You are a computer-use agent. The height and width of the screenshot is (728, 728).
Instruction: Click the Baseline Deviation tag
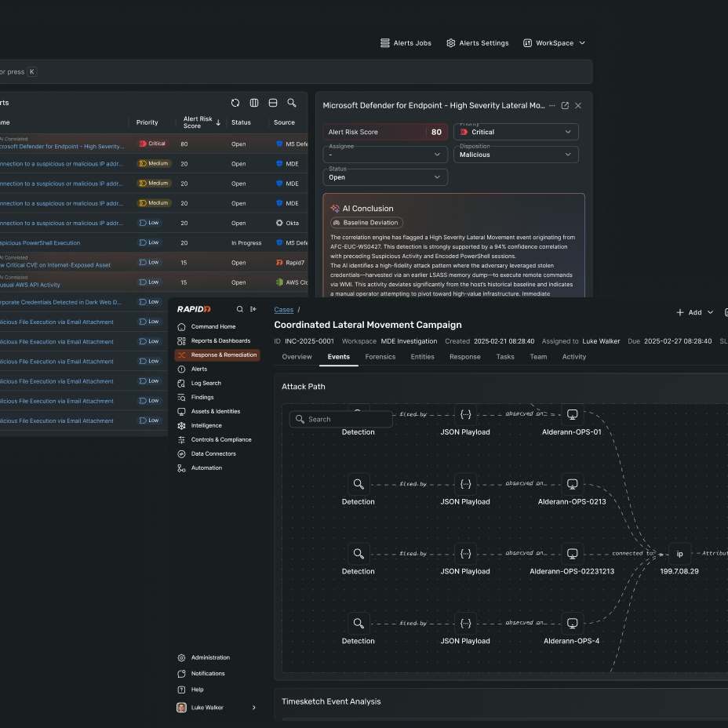[366, 223]
